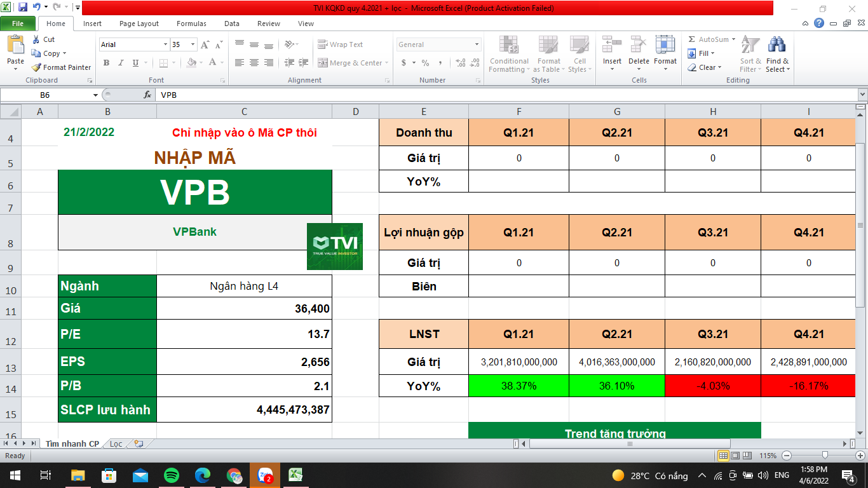Switch to the Data tab
Screen dimensions: 868x488
[232, 24]
